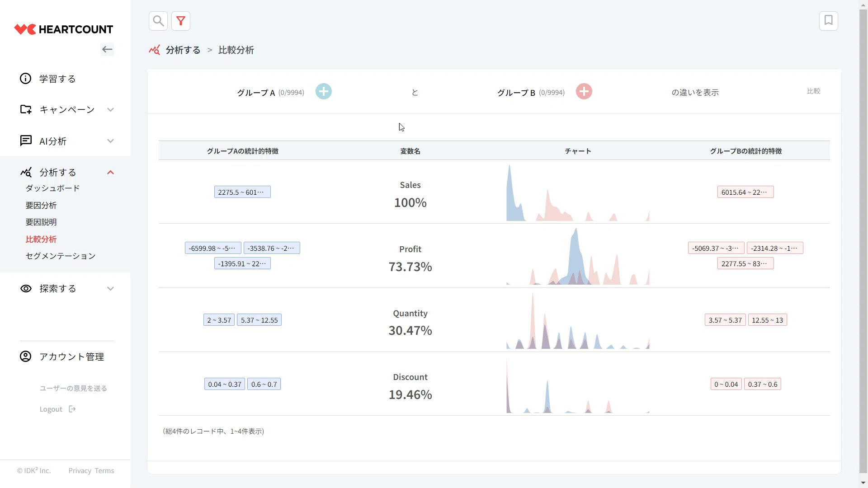
Task: Click the 12.55 ~ 13 Quantity tag
Action: tap(767, 320)
